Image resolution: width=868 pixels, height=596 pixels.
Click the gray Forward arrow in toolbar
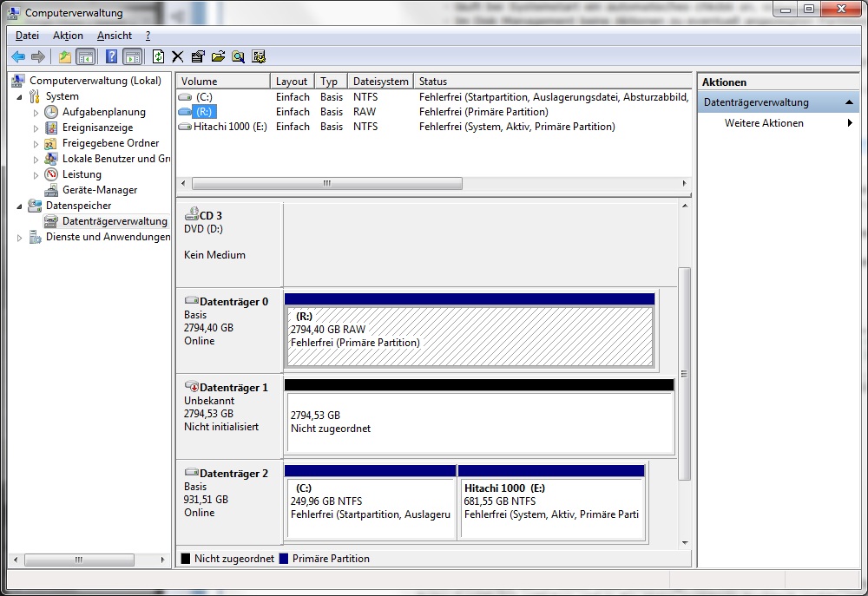tap(37, 56)
